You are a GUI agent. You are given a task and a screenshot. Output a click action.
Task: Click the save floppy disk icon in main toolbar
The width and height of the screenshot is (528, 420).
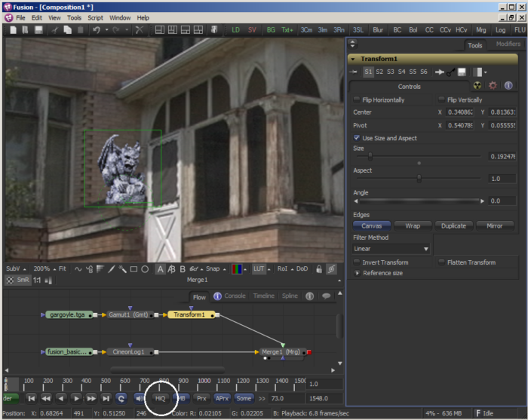tap(38, 30)
